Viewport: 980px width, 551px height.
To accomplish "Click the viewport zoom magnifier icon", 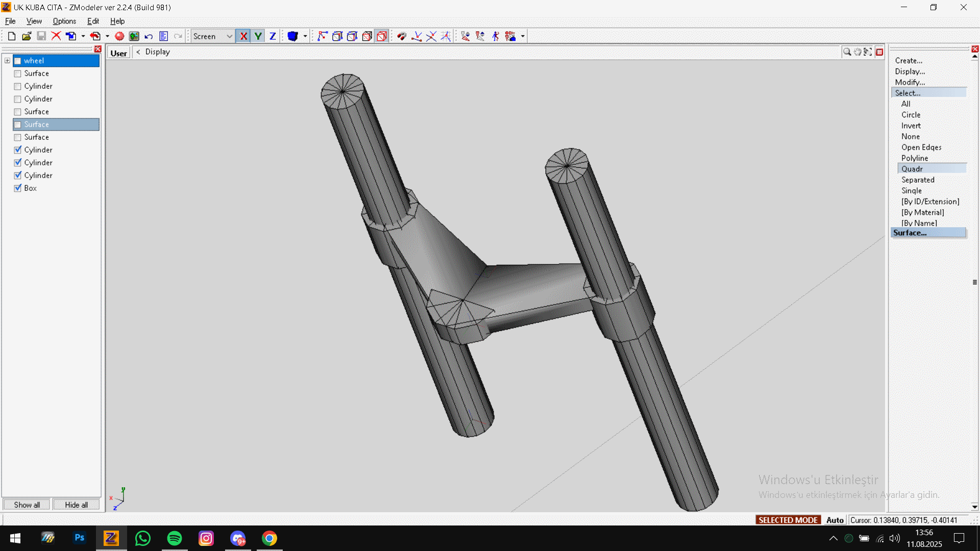I will [847, 52].
